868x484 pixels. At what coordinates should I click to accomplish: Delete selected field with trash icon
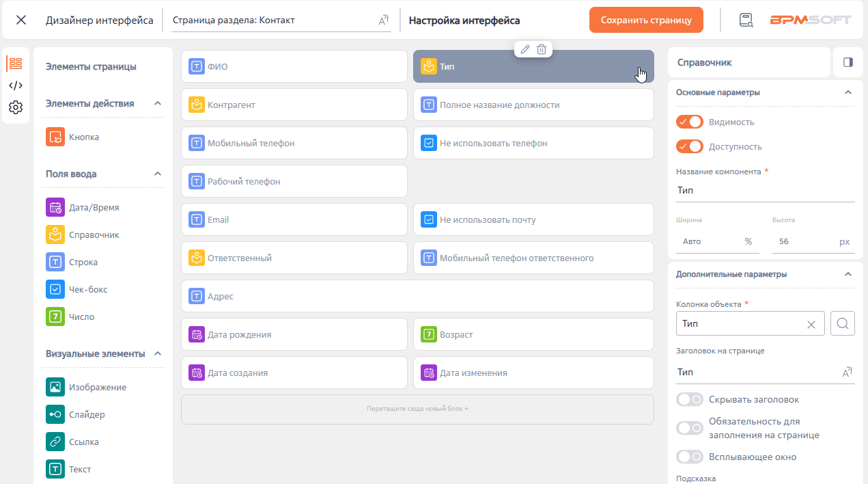tap(542, 49)
